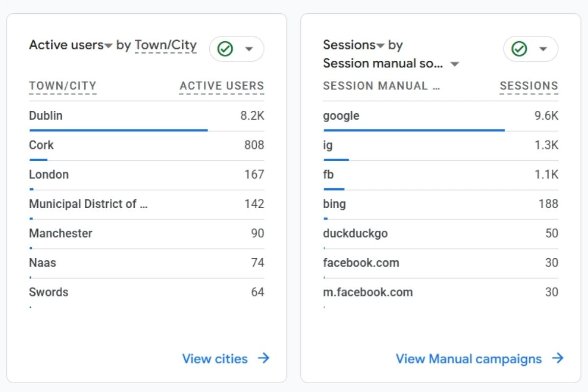The width and height of the screenshot is (588, 392).
Task: Click the 808 value for Cork
Action: 254,145
